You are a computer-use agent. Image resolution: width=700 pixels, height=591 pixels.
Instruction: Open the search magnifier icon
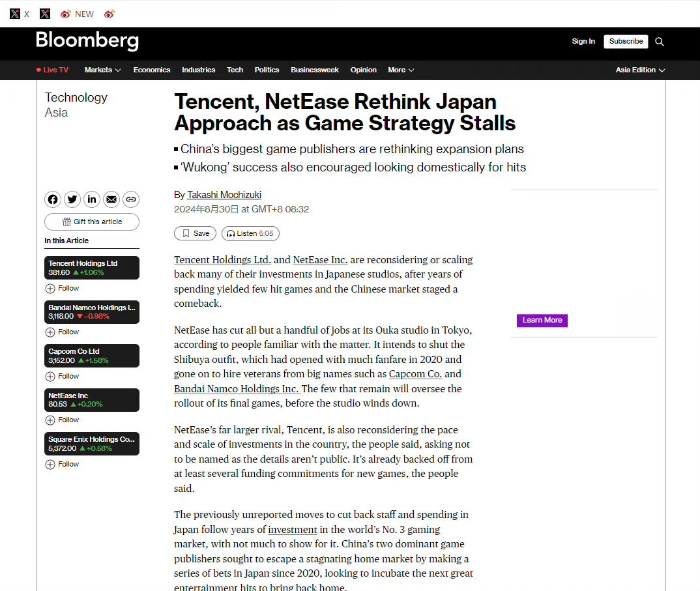click(x=660, y=42)
